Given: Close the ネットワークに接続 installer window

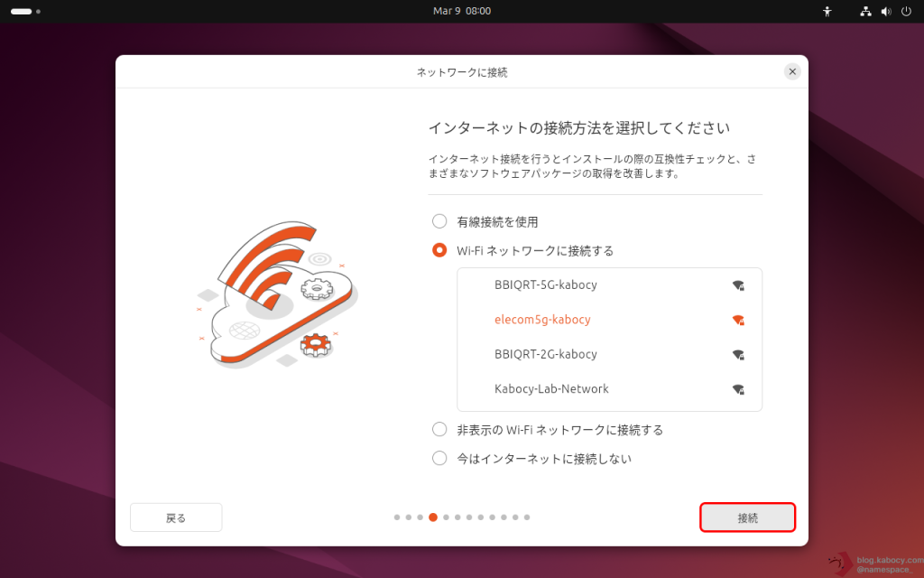Looking at the screenshot, I should click(792, 71).
